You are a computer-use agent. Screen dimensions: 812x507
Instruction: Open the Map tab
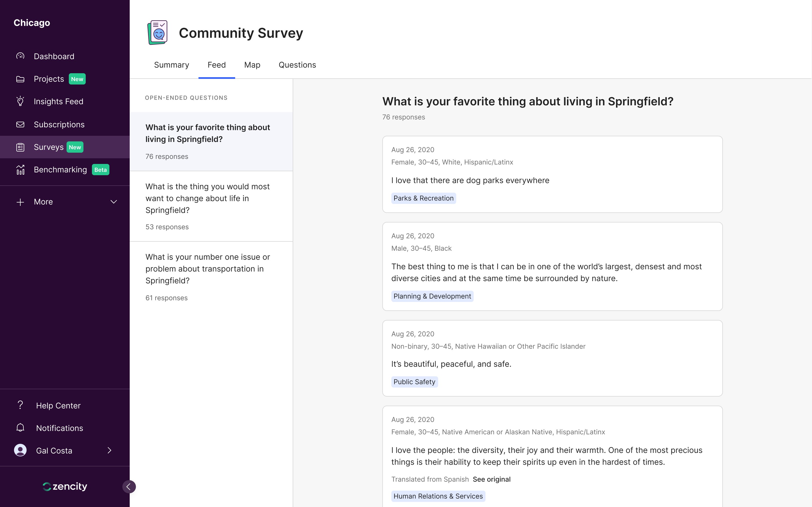click(x=252, y=65)
